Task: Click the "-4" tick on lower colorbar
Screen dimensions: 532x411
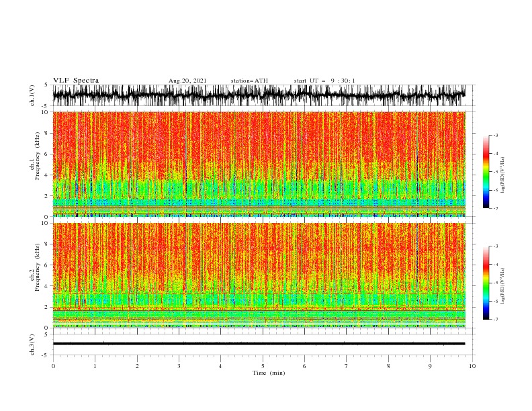Action: coord(496,265)
